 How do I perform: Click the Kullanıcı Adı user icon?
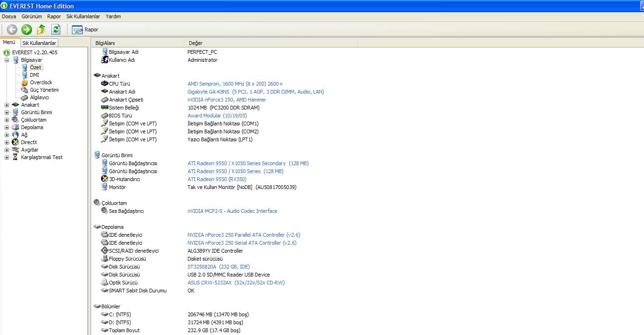click(x=105, y=60)
